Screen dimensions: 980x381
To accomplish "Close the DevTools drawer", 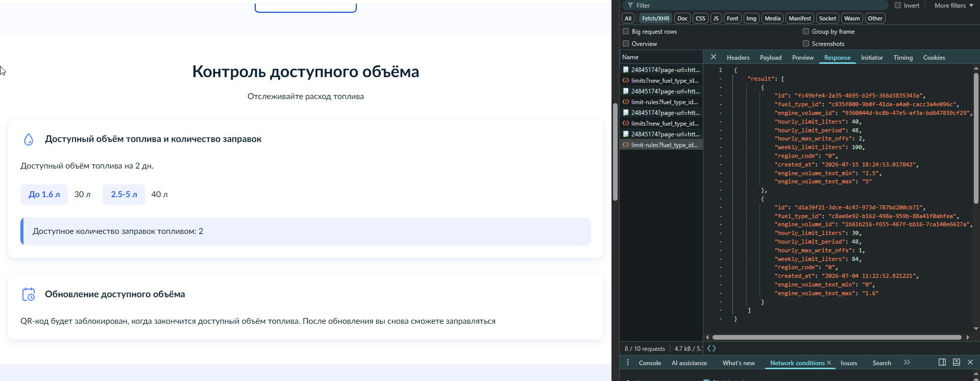I will 970,362.
